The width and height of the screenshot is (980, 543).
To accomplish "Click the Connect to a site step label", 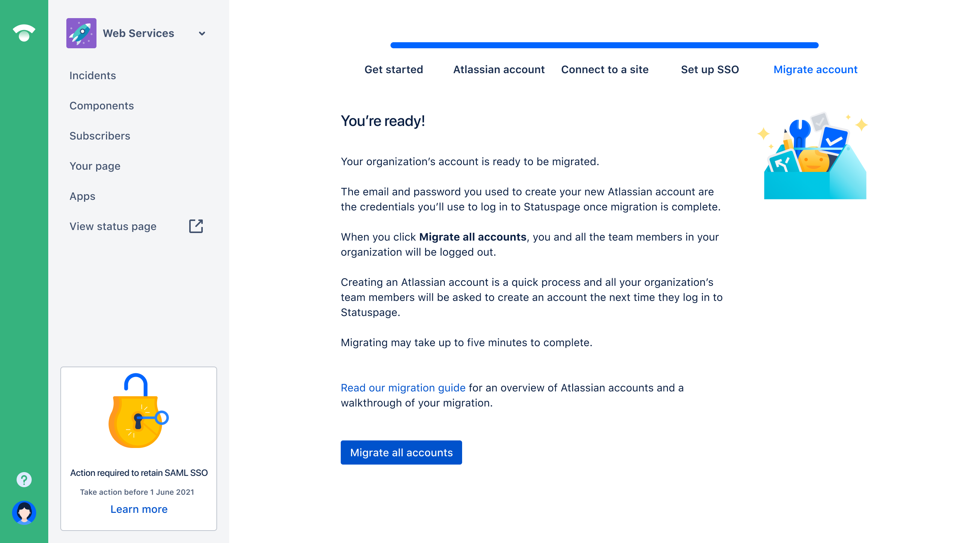I will point(605,69).
